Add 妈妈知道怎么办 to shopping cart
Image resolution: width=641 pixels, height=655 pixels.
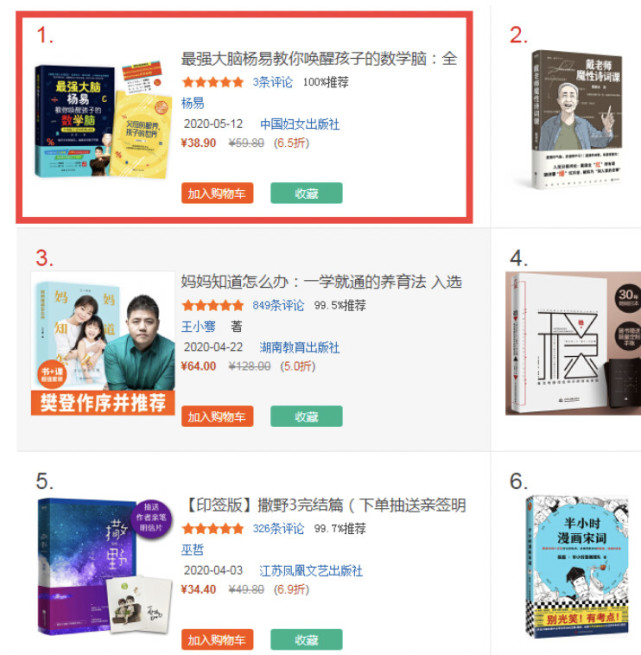(x=217, y=416)
